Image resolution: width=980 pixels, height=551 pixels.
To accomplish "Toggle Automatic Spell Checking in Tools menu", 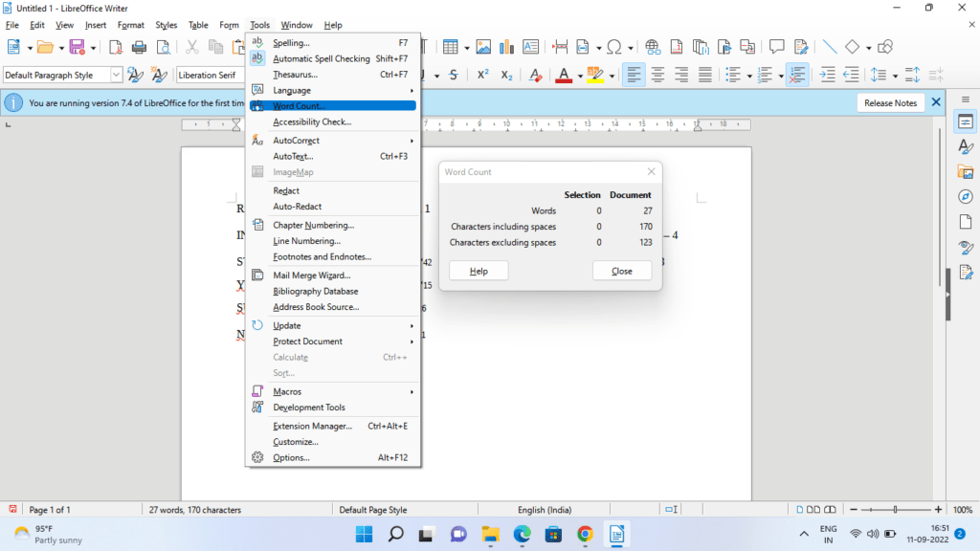I will point(321,58).
